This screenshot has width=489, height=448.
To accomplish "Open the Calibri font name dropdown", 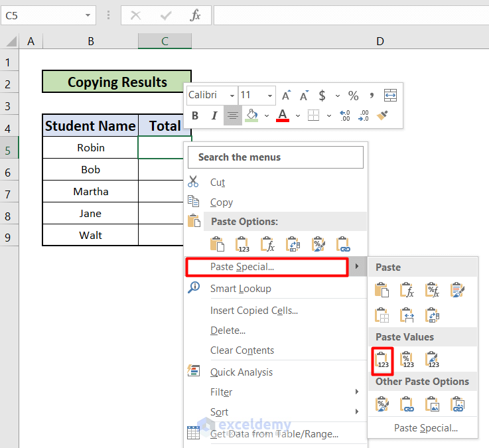I will (232, 96).
